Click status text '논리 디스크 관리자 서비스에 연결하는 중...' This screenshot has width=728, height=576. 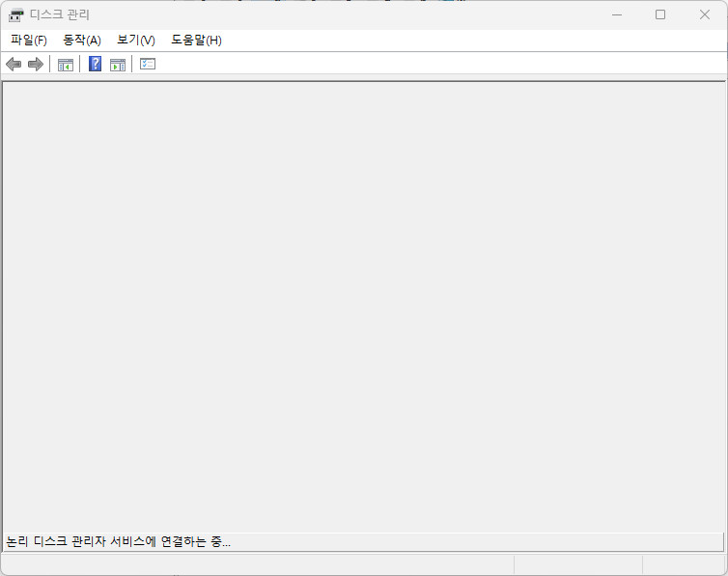tap(119, 541)
